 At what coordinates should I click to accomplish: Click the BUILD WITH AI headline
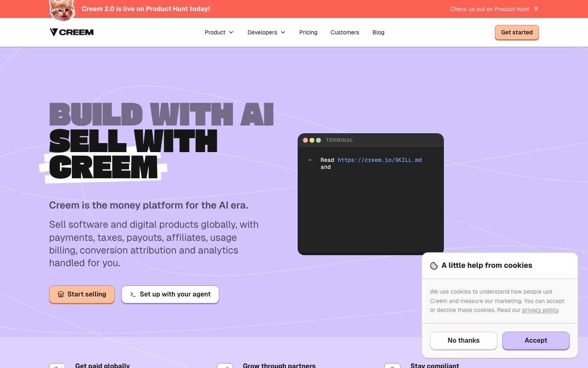click(x=161, y=114)
